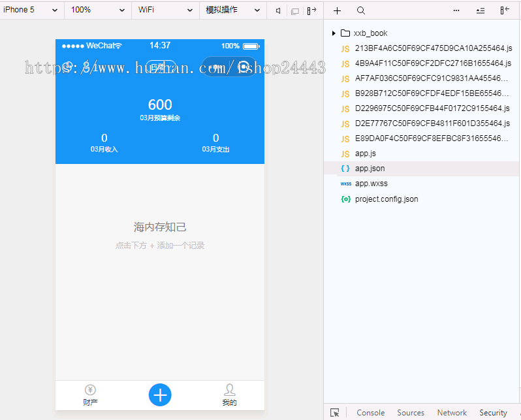Open the file panel more options ellipsis
Screen dimensions: 521x420
pos(456,10)
